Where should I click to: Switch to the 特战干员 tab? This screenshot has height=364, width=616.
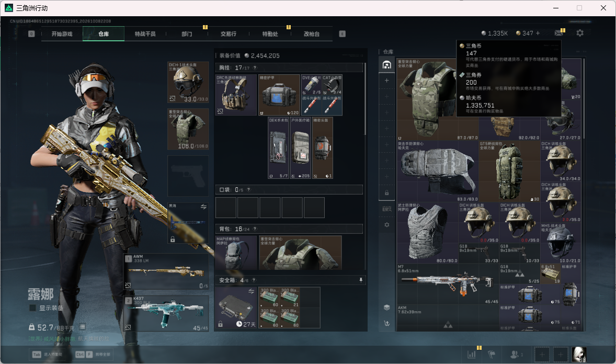(145, 34)
